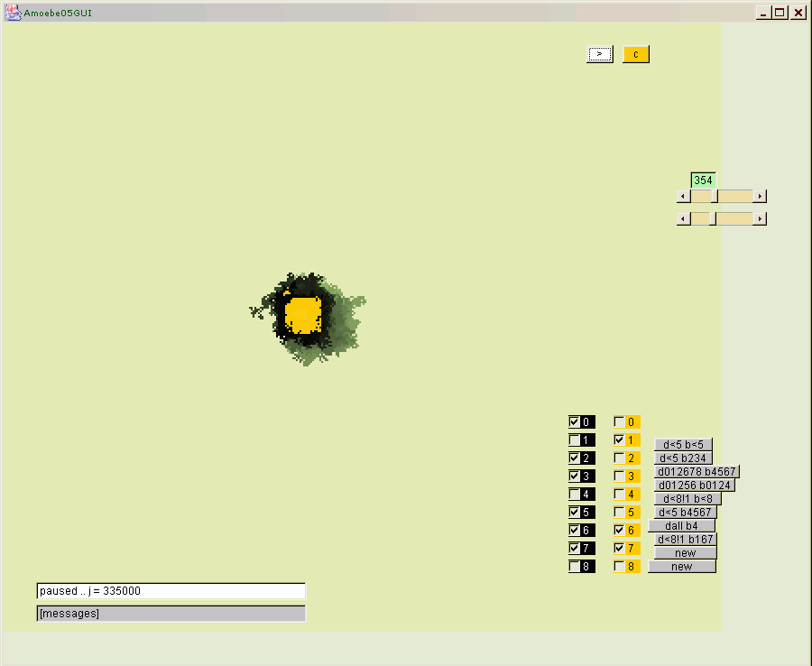
Task: Check the black checkbox 4
Action: [x=574, y=494]
